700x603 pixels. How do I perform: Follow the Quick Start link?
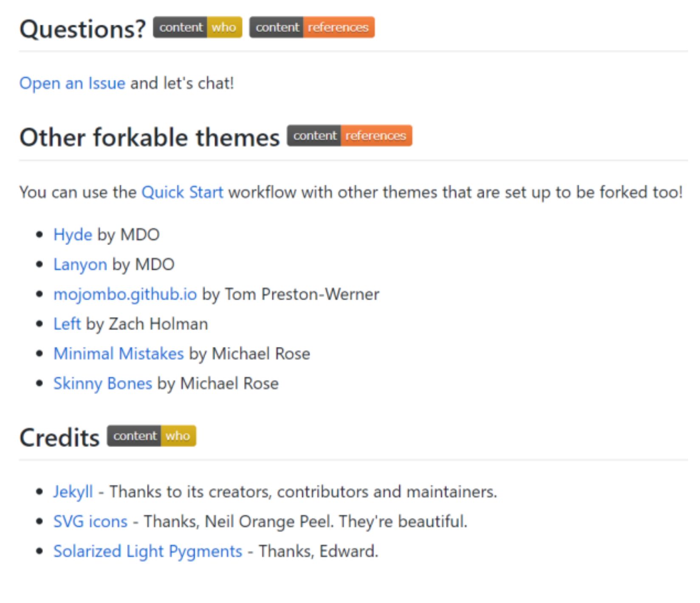pyautogui.click(x=182, y=192)
